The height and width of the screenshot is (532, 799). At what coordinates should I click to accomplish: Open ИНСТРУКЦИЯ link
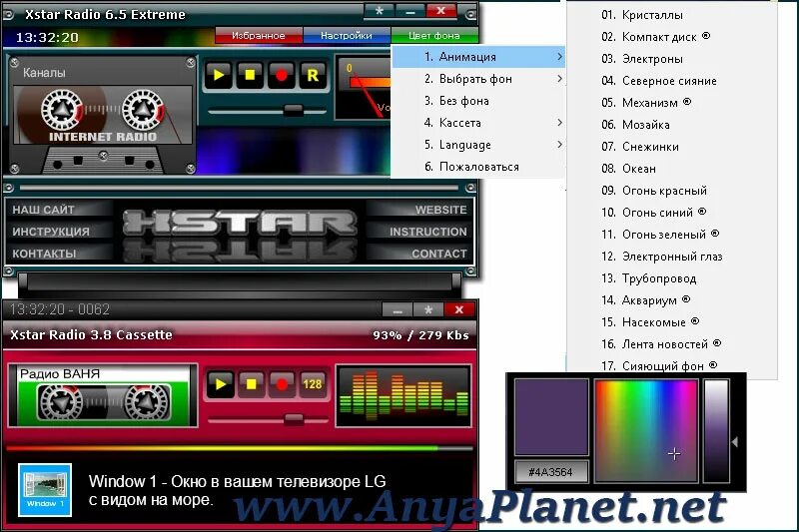point(51,232)
